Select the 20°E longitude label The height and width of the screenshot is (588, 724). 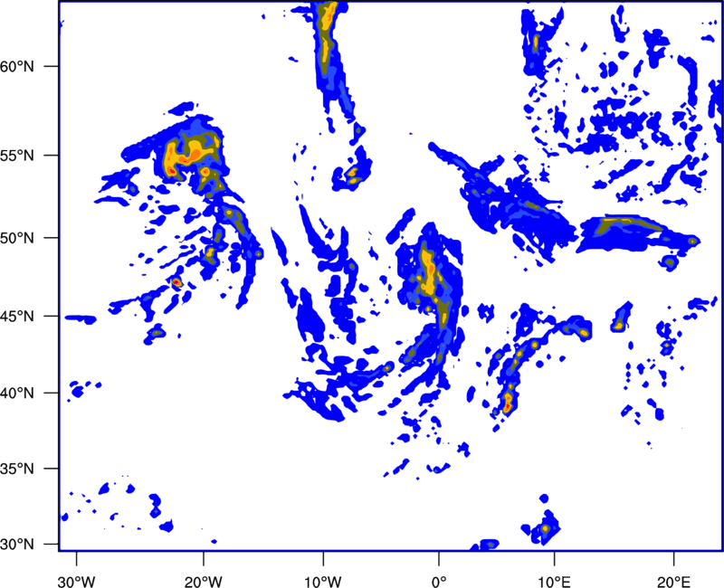[x=673, y=582]
